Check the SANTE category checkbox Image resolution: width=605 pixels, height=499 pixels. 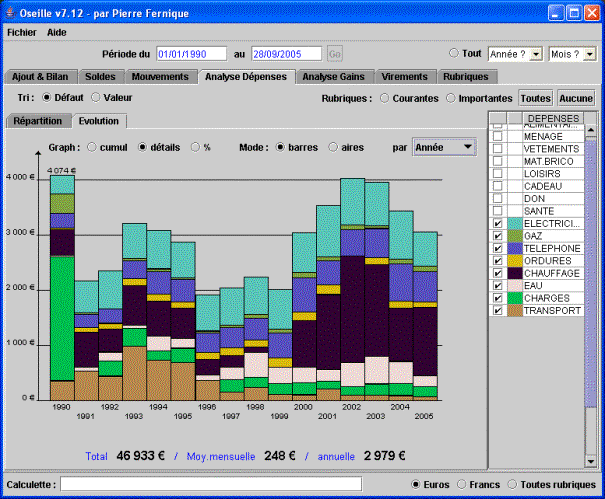tap(498, 211)
